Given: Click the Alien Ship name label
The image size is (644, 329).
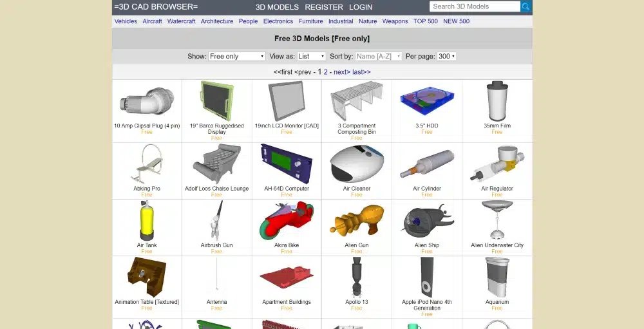Looking at the screenshot, I should tap(427, 245).
